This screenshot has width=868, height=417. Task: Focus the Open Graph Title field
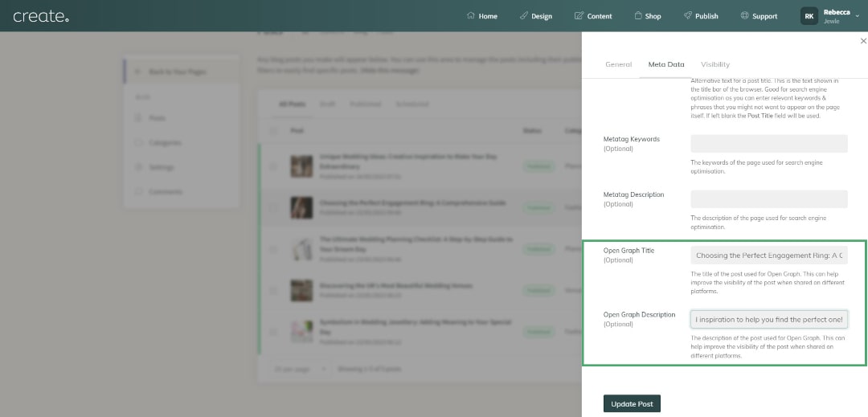(768, 256)
